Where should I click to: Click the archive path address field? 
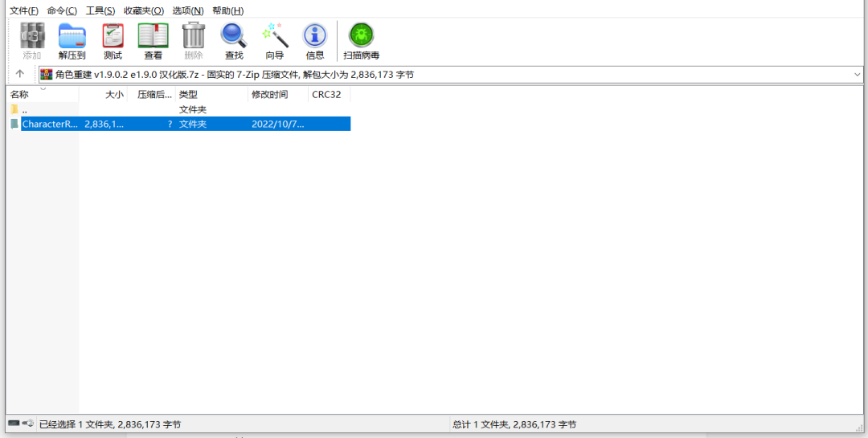tap(451, 74)
